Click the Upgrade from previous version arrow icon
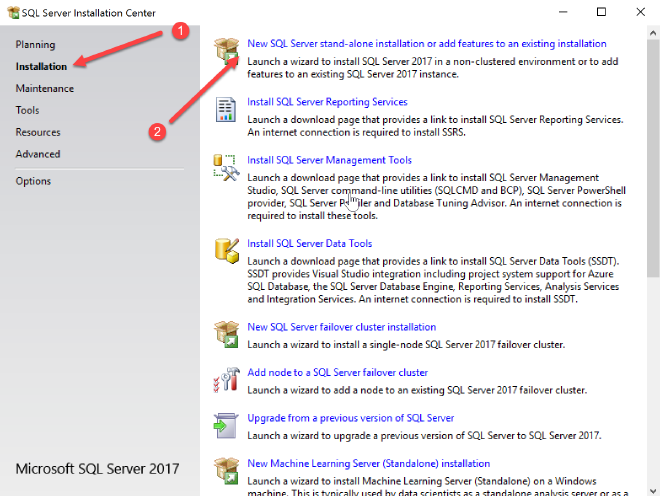This screenshot has height=496, width=660. click(x=226, y=425)
